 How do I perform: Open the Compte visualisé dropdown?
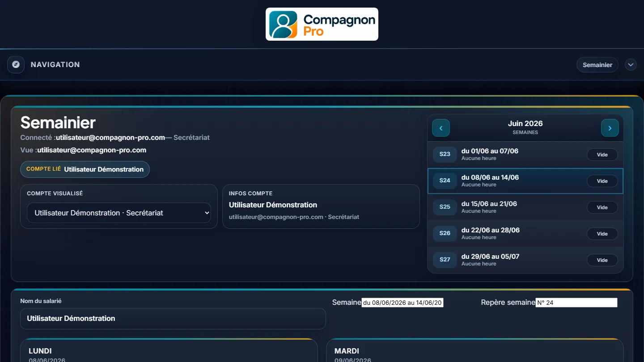(x=119, y=213)
